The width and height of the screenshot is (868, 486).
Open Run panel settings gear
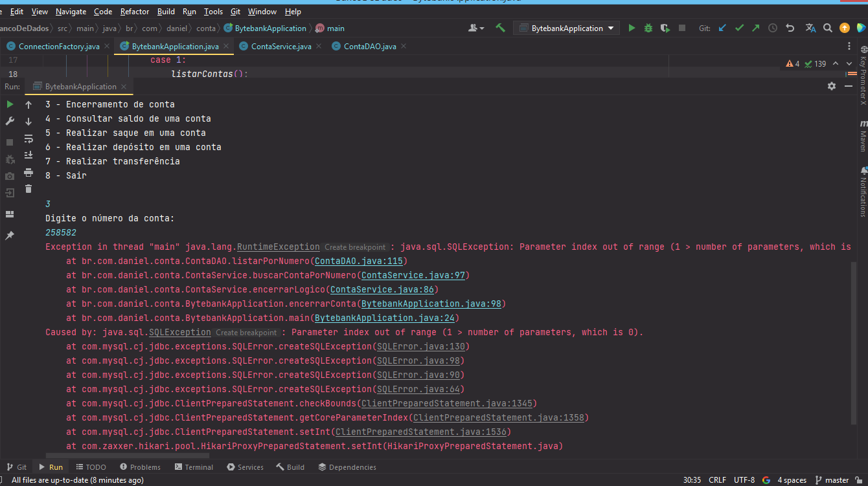(x=832, y=86)
